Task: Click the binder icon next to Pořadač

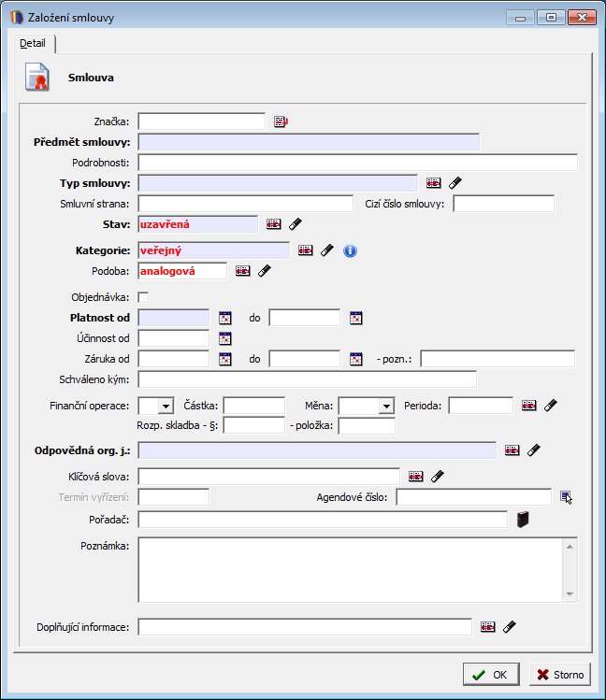Action: [523, 520]
